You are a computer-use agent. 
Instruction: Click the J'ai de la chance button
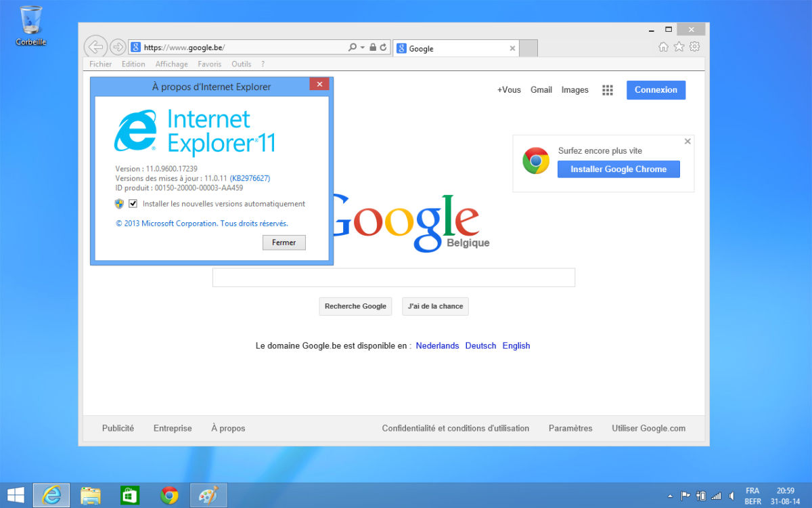click(x=435, y=306)
